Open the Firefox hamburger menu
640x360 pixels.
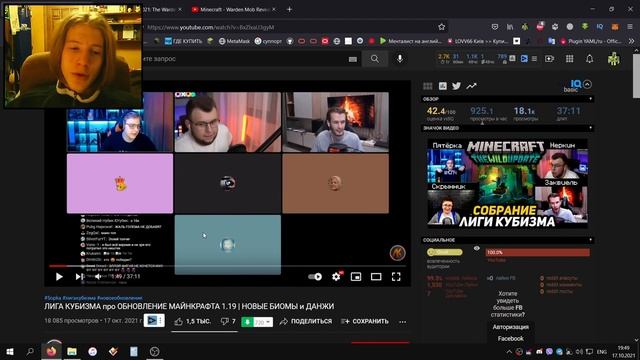coord(630,27)
